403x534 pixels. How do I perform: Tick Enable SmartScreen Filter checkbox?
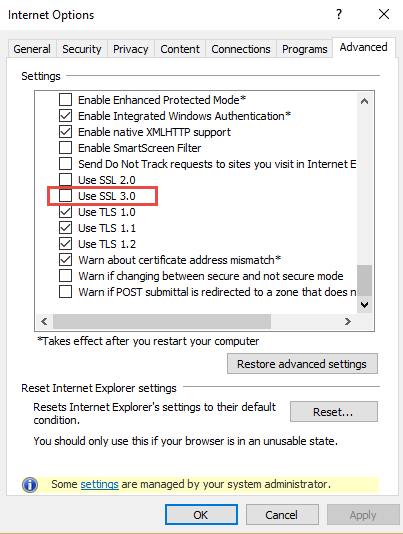(65, 148)
